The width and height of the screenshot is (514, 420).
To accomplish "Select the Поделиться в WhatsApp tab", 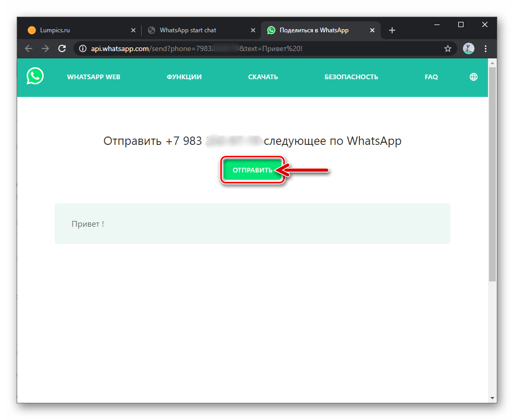I will pyautogui.click(x=321, y=30).
